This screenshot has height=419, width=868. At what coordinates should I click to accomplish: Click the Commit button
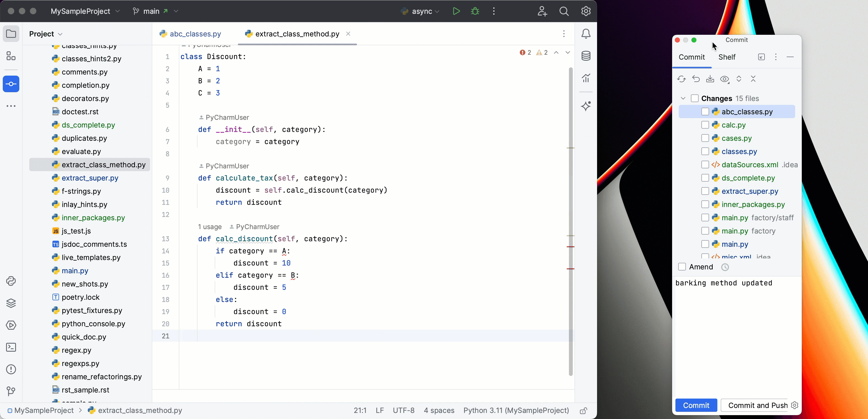tap(696, 405)
